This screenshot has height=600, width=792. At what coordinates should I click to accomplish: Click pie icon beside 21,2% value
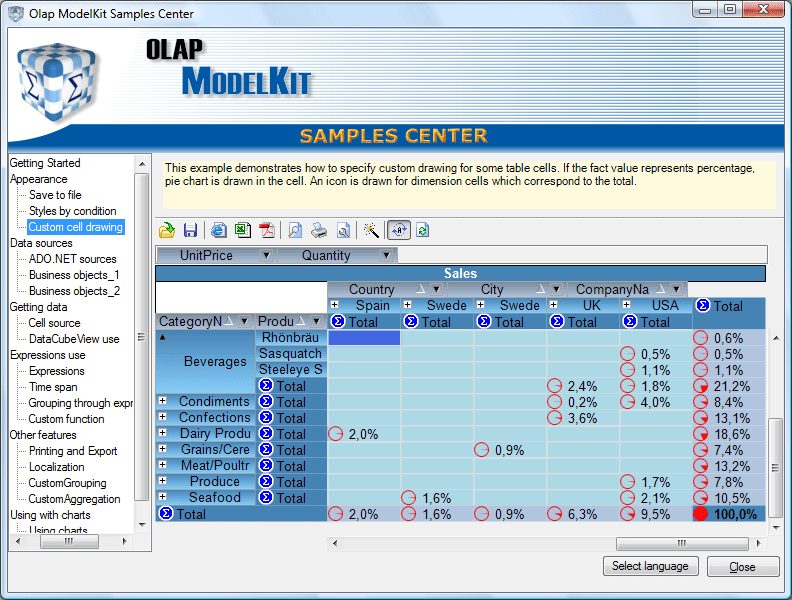[701, 386]
